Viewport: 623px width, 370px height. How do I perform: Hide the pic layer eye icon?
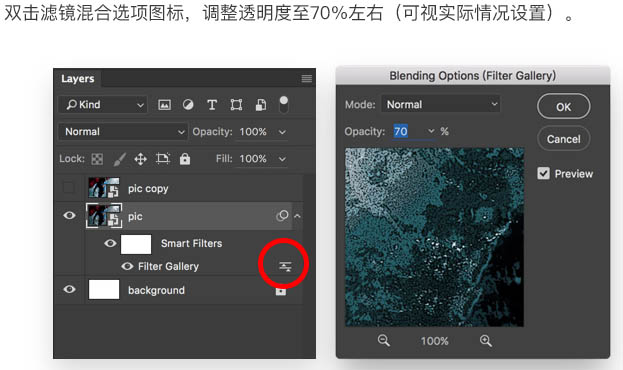click(70, 216)
